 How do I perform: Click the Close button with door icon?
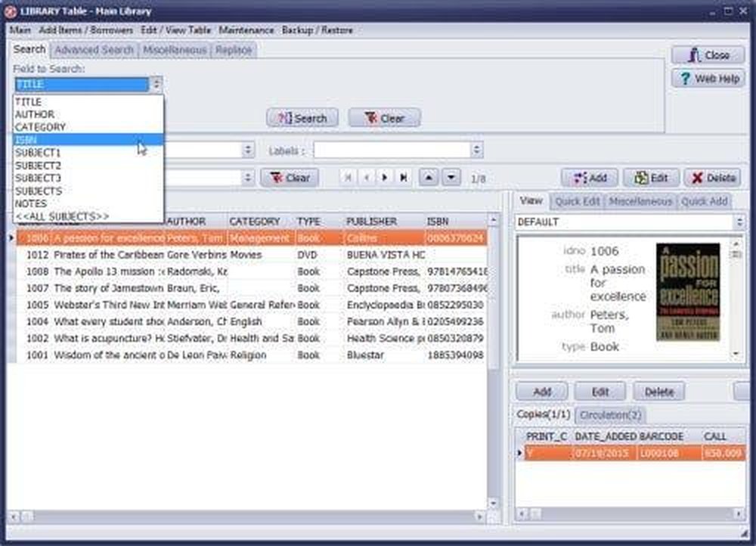(x=708, y=55)
